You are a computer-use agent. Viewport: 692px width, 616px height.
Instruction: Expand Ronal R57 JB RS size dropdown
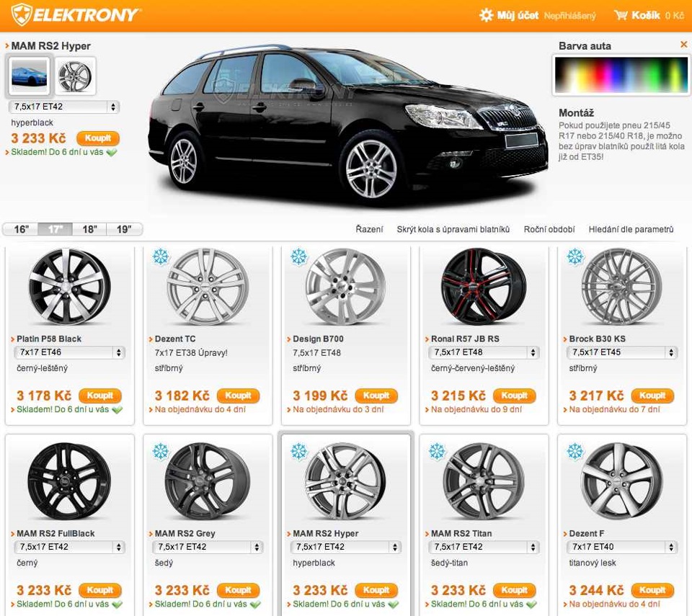pos(484,352)
